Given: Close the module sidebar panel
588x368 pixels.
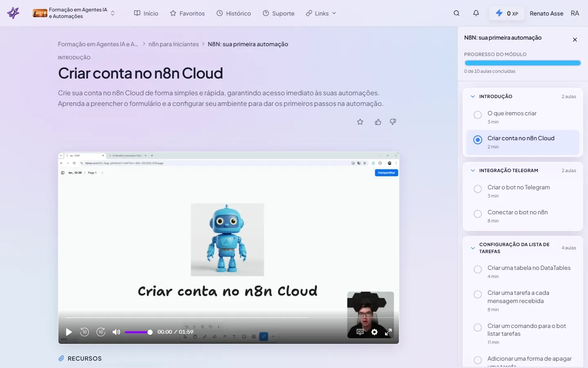Looking at the screenshot, I should click(575, 40).
